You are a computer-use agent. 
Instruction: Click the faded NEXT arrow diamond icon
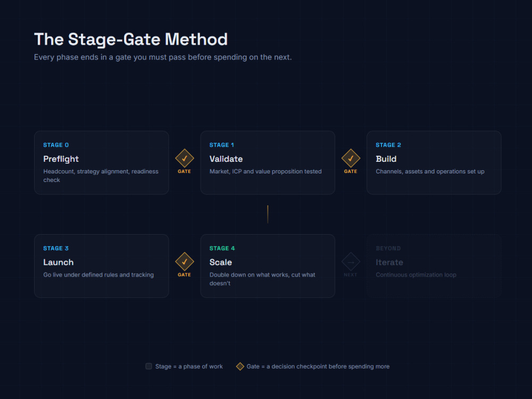[x=351, y=262]
